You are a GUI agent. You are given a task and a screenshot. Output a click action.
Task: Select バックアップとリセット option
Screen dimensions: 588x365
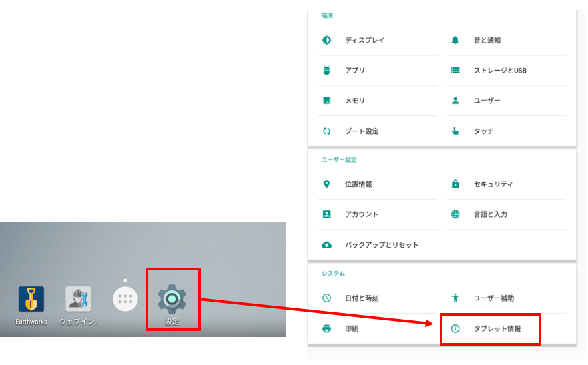pyautogui.click(x=381, y=245)
